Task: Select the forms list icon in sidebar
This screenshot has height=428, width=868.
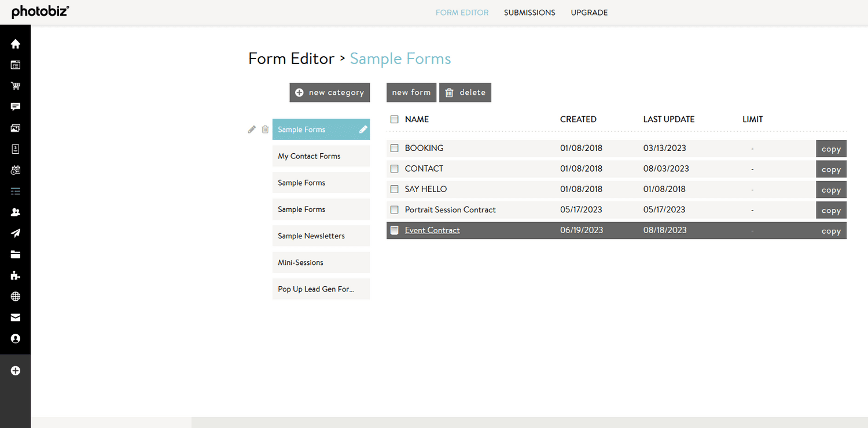Action: pos(16,191)
